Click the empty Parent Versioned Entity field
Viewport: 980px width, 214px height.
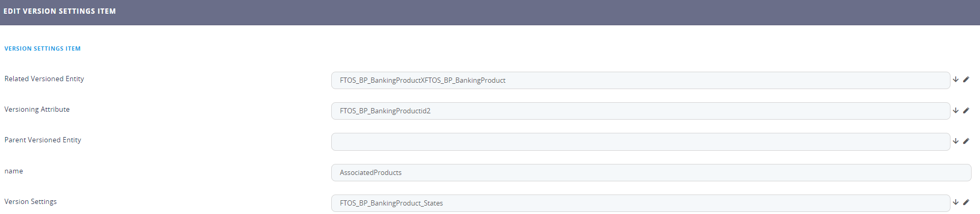pyautogui.click(x=640, y=142)
